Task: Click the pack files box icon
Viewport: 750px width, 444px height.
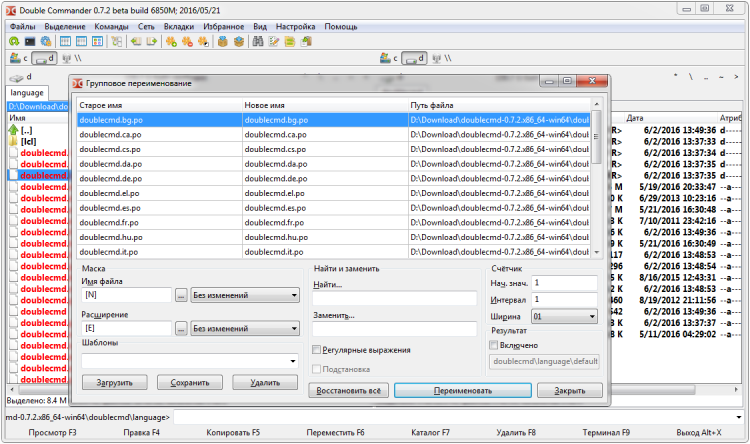Action: point(222,42)
